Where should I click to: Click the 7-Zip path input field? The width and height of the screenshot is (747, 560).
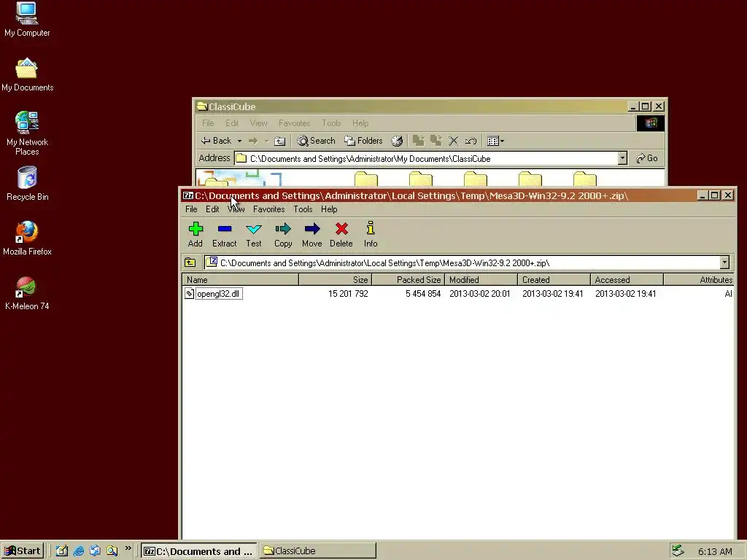coord(462,262)
